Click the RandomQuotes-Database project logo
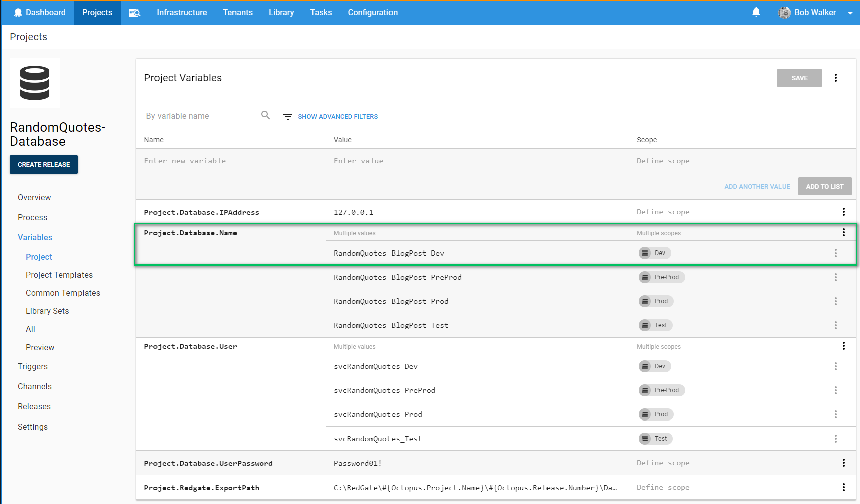Viewport: 860px width, 504px height. 35,83
